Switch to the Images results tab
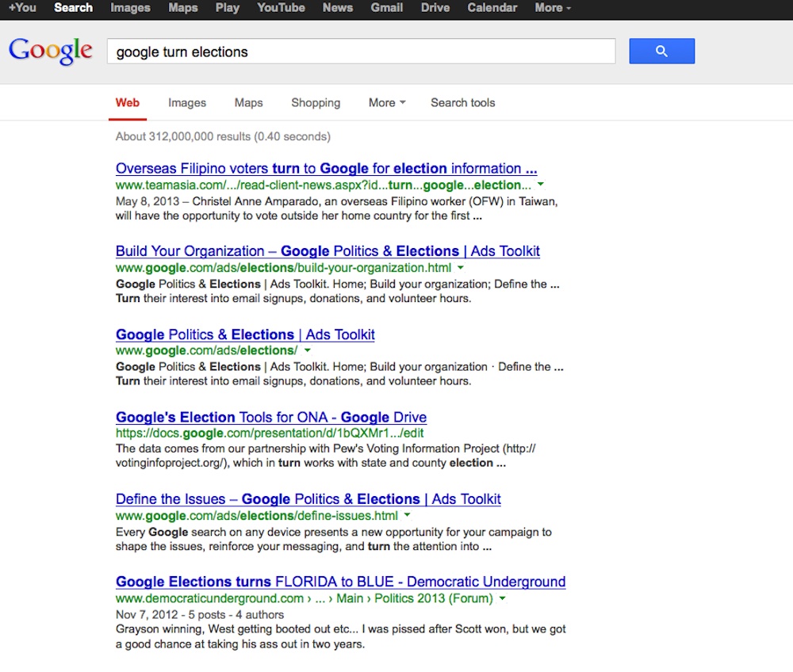793x672 pixels. [187, 103]
